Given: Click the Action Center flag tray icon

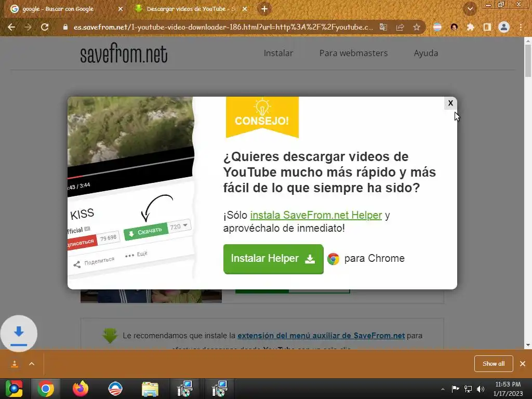Looking at the screenshot, I should [x=455, y=389].
